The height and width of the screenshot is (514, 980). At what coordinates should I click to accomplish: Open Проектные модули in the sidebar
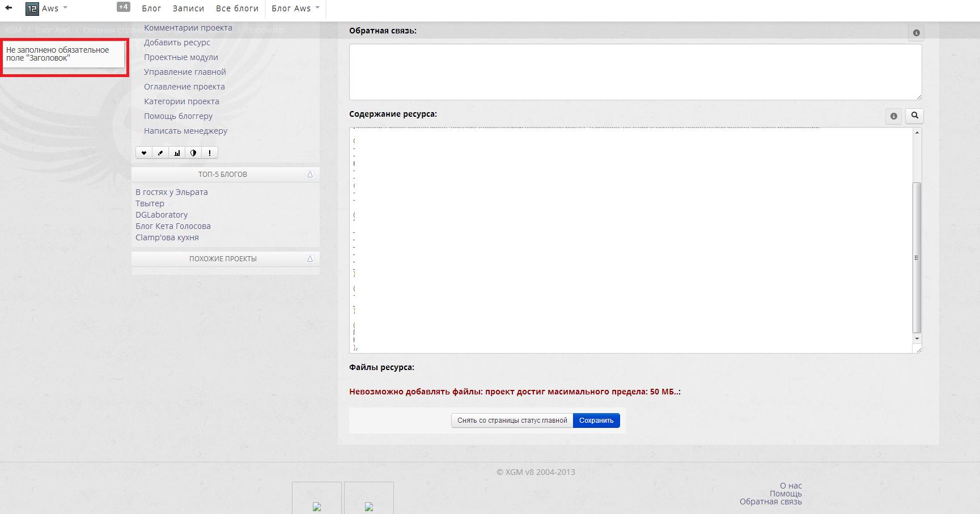click(x=181, y=57)
